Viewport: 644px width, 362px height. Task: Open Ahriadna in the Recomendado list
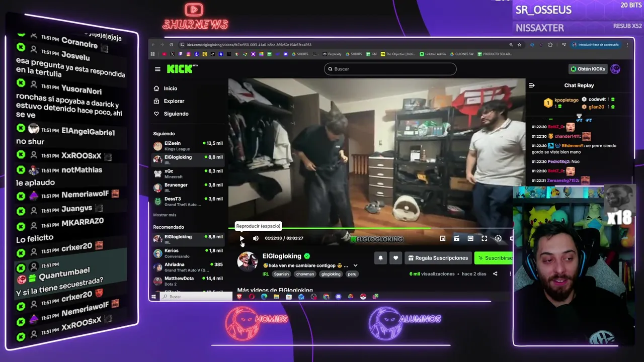point(188,267)
